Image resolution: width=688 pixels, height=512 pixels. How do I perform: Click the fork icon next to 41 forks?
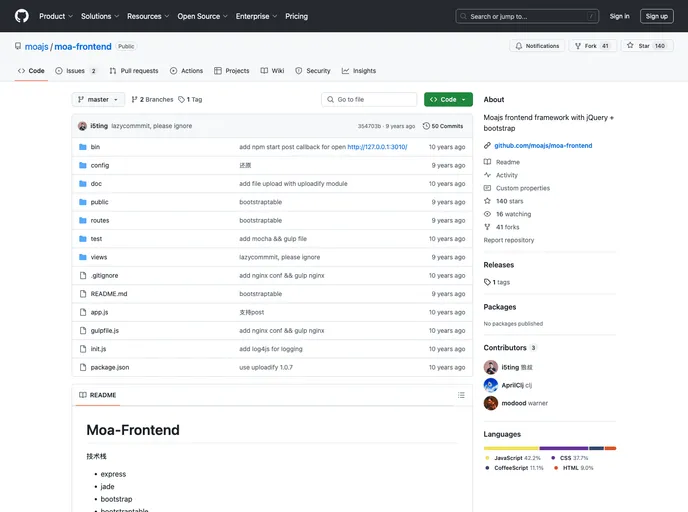click(x=487, y=227)
